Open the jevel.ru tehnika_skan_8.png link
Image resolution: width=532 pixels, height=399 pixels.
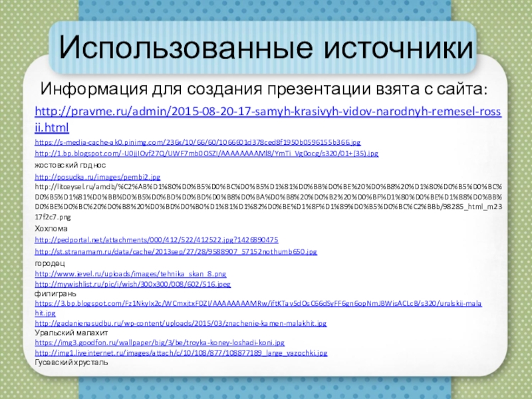coord(130,274)
